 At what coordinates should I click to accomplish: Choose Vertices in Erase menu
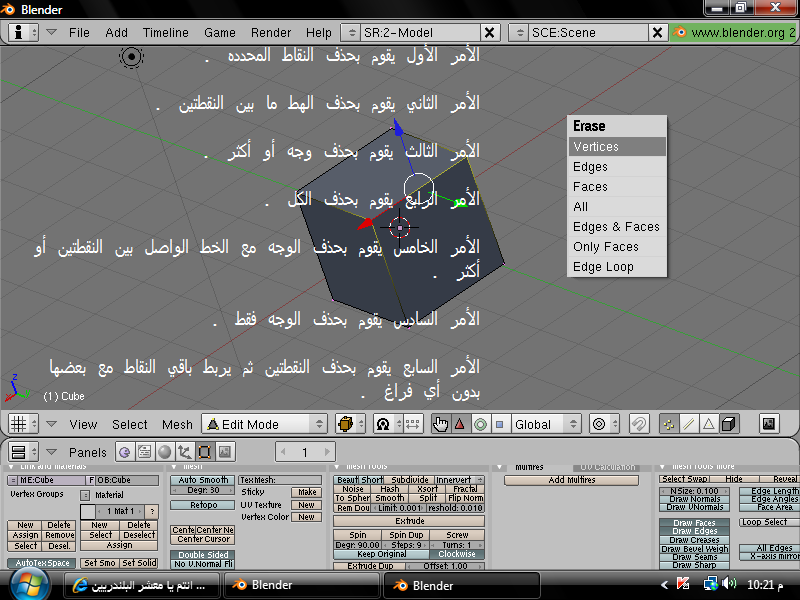(617, 147)
